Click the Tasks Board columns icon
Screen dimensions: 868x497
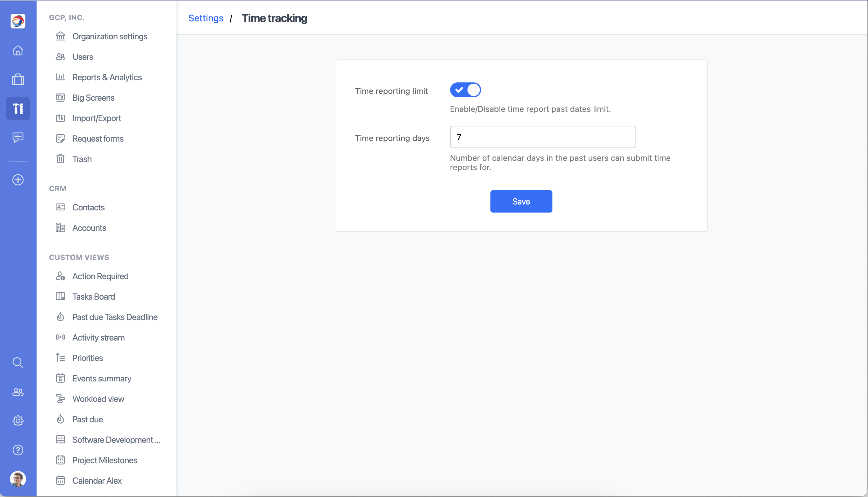[x=60, y=297]
